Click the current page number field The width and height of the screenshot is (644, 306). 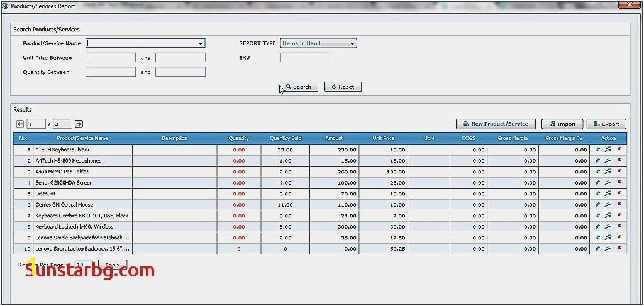click(36, 123)
